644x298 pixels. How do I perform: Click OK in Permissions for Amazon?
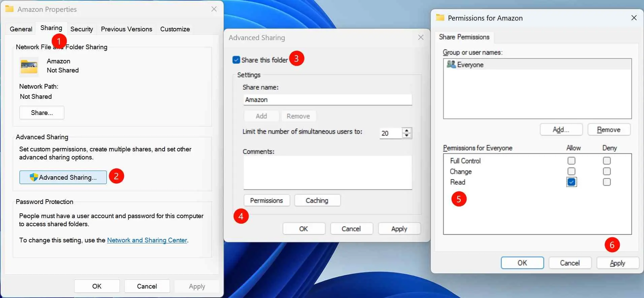(x=522, y=263)
